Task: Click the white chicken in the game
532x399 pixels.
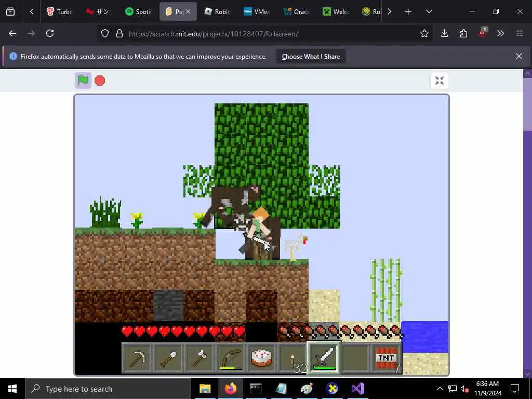Action: click(296, 247)
